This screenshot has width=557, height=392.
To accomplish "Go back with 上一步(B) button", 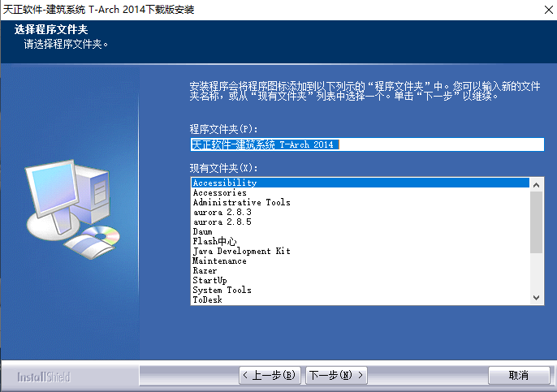I will (x=270, y=375).
